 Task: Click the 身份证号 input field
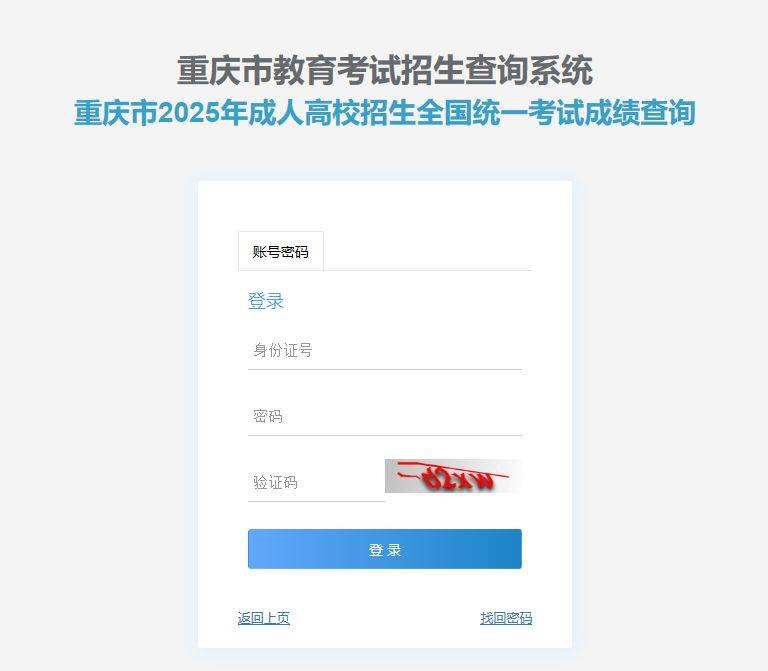pyautogui.click(x=385, y=351)
